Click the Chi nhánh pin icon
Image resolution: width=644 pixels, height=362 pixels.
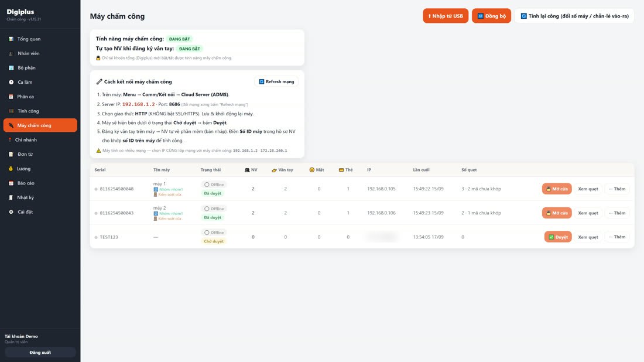click(10, 140)
